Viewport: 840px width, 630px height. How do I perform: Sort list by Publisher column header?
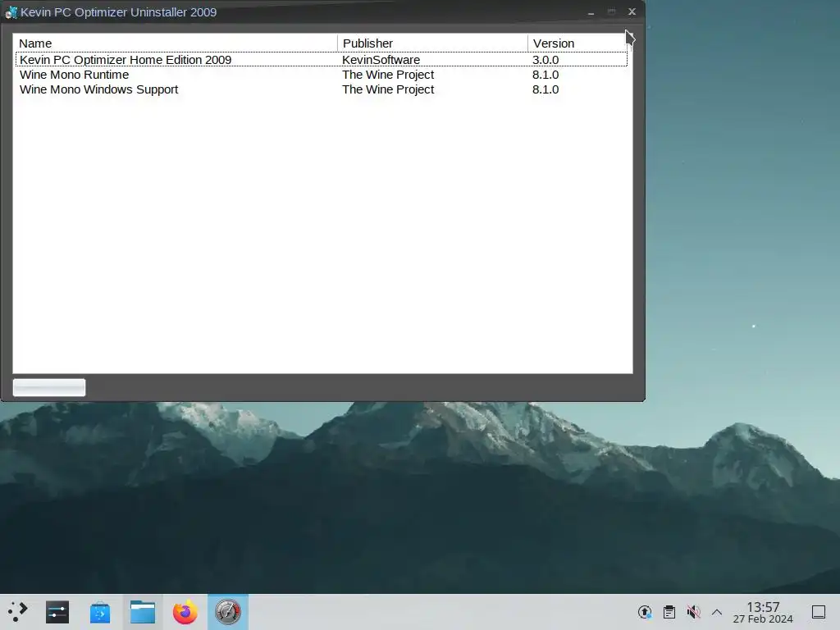coord(433,43)
